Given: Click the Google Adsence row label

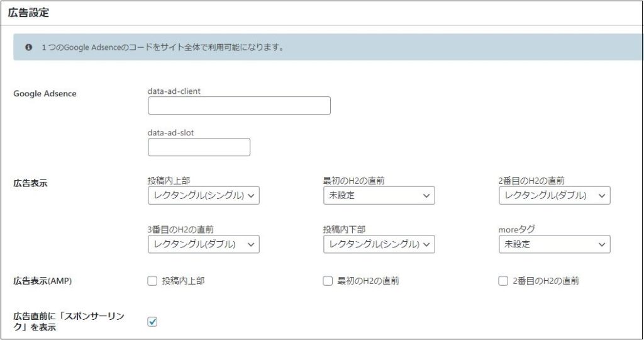Looking at the screenshot, I should click(45, 94).
